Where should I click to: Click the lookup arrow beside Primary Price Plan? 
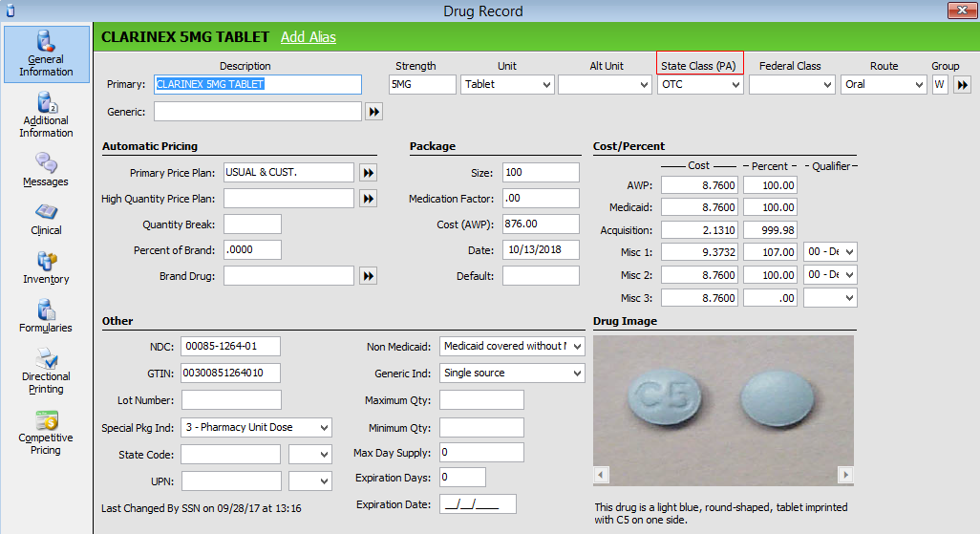tap(368, 173)
